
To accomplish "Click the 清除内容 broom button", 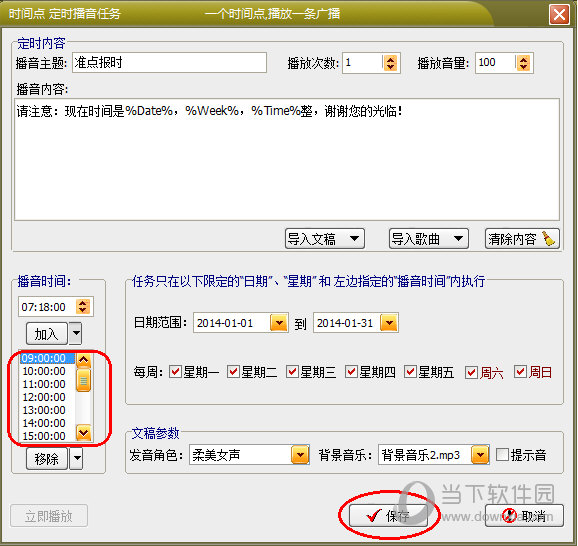I will [522, 239].
